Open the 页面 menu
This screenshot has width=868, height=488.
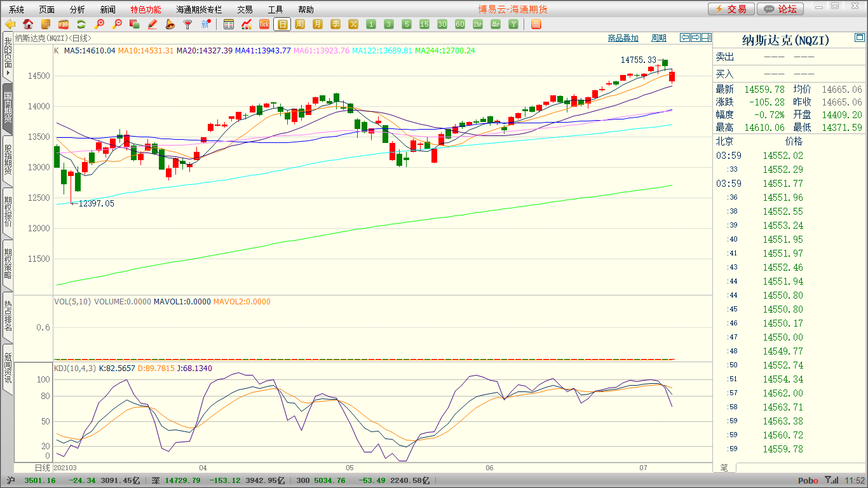pos(47,10)
